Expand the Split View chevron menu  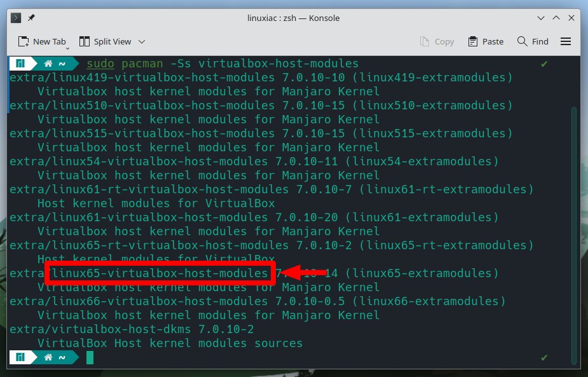pos(142,41)
